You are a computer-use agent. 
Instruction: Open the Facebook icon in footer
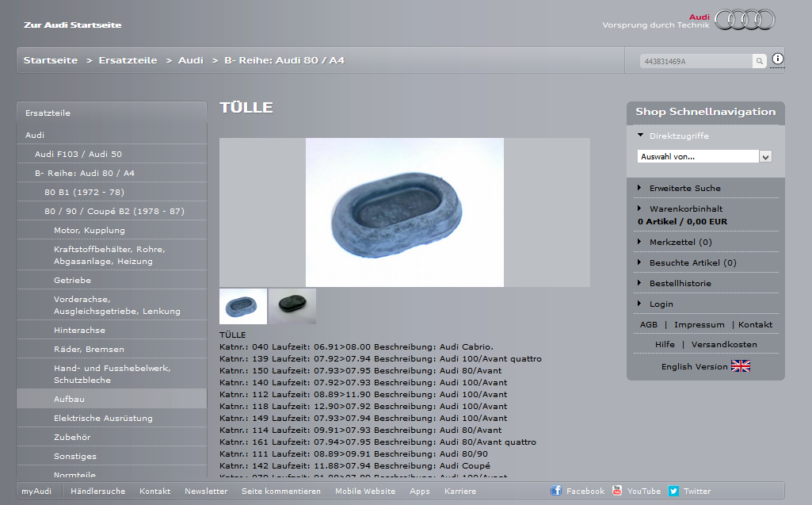[x=556, y=491]
